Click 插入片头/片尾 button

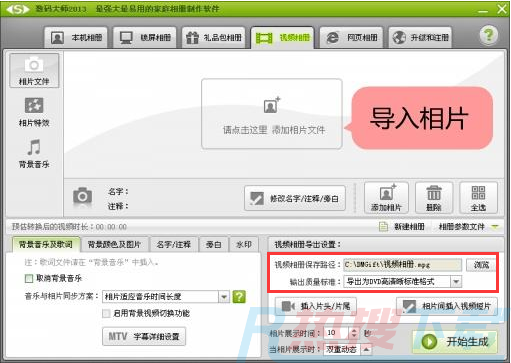316,306
